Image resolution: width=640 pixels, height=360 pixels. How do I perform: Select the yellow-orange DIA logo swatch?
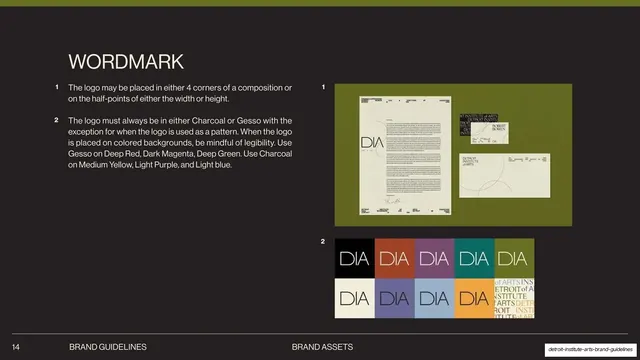[x=474, y=298]
